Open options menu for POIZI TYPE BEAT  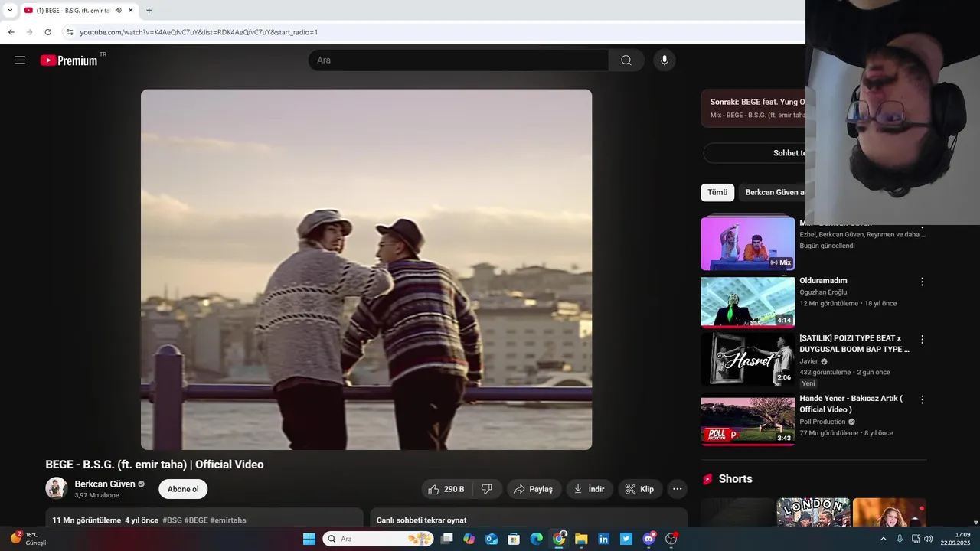[922, 339]
